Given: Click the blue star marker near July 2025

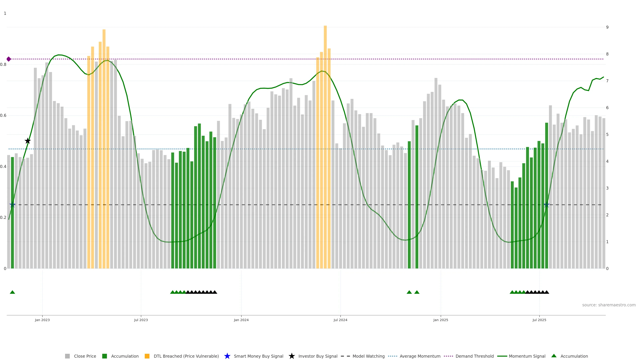Looking at the screenshot, I should click(x=547, y=205).
